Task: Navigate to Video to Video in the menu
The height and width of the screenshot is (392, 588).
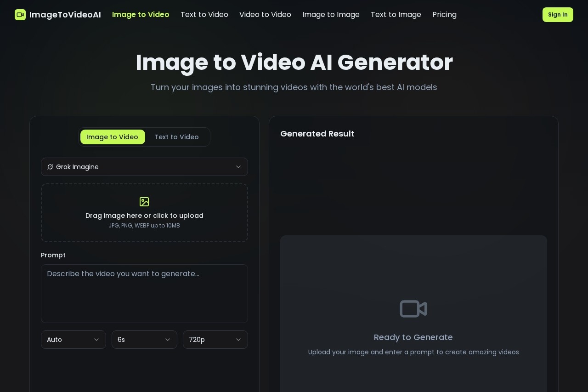Action: 265,15
